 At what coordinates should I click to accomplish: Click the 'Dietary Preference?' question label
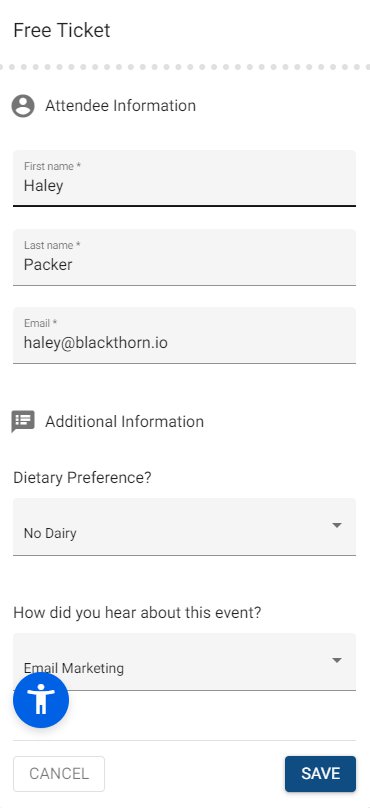pyautogui.click(x=82, y=478)
